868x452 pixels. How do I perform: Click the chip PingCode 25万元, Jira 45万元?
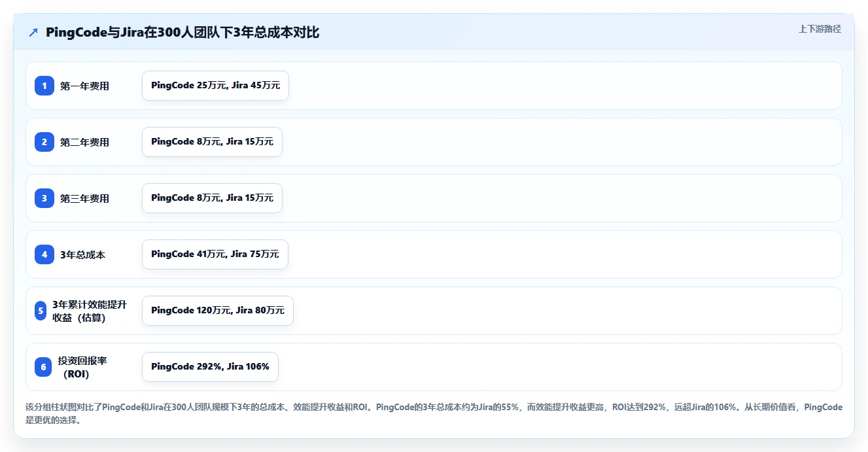pos(215,86)
